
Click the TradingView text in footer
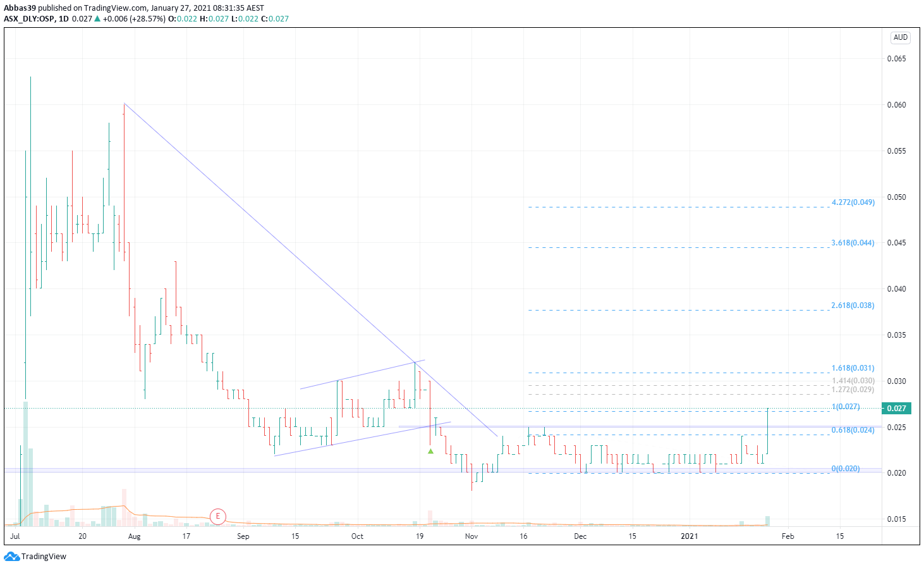point(44,557)
